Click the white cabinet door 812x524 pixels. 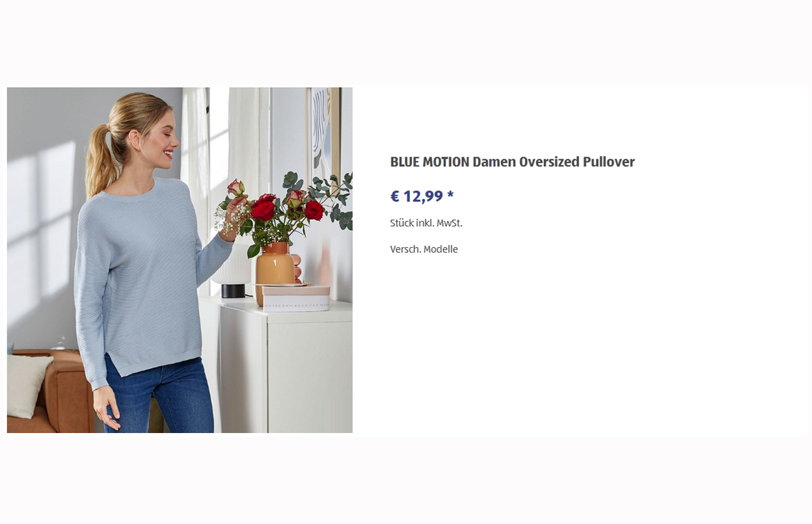[x=309, y=377]
